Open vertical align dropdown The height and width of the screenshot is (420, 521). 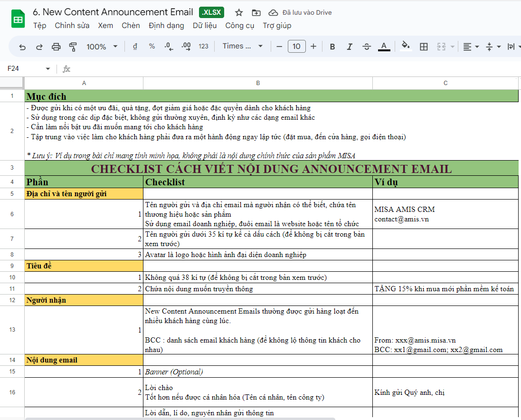click(x=493, y=47)
